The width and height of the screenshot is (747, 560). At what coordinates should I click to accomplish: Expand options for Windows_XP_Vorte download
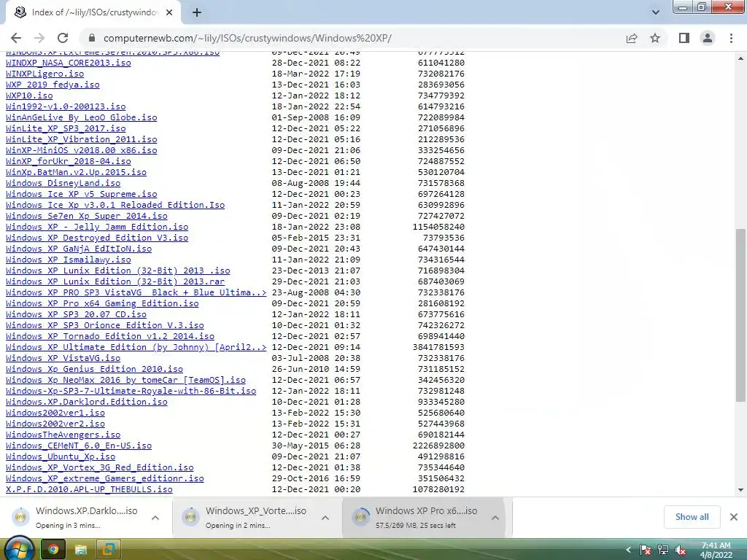325,518
